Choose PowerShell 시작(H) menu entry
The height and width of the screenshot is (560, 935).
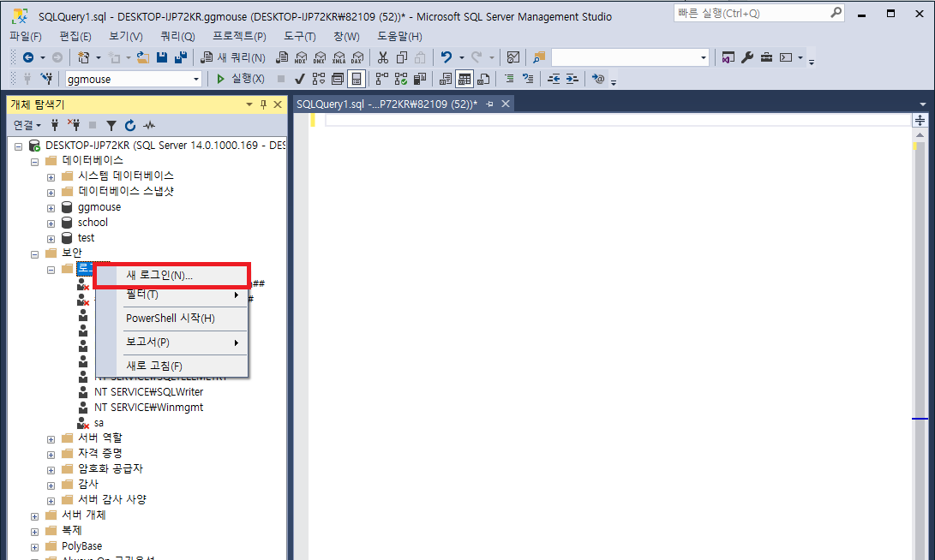pos(171,319)
